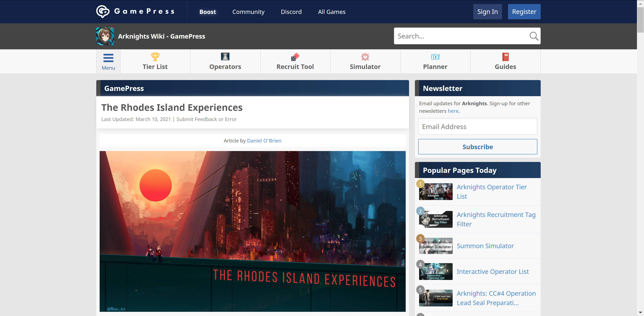Click the Simulator diamond icon
Screen dimensions: 644x316
pos(365,57)
